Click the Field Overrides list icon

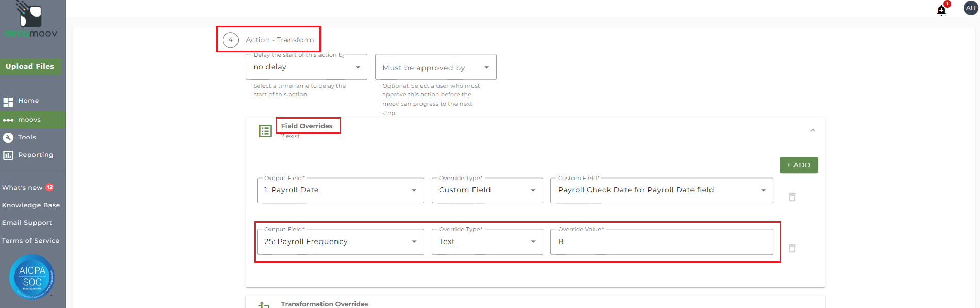pyautogui.click(x=265, y=131)
